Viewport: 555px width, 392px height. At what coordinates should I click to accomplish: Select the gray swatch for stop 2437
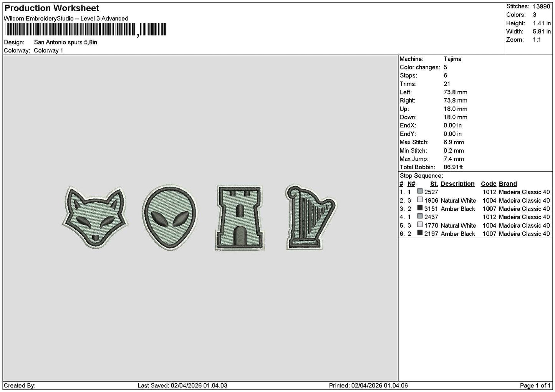tap(420, 217)
